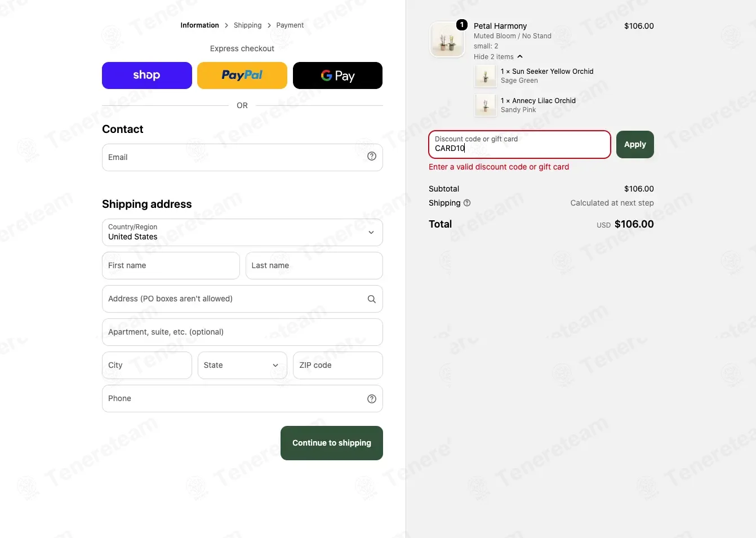The image size is (756, 538).
Task: Choose PayPal express checkout
Action: click(242, 75)
